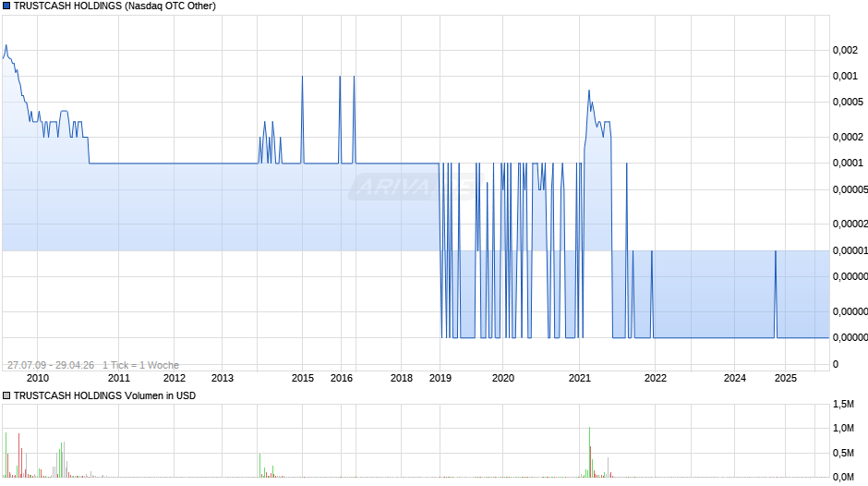Click the 2018 year label on x-axis

[402, 378]
